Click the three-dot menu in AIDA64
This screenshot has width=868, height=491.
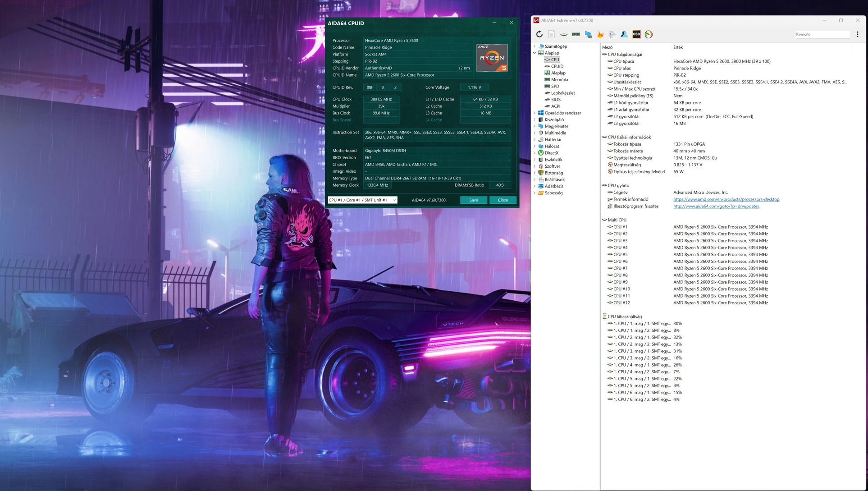coord(857,34)
